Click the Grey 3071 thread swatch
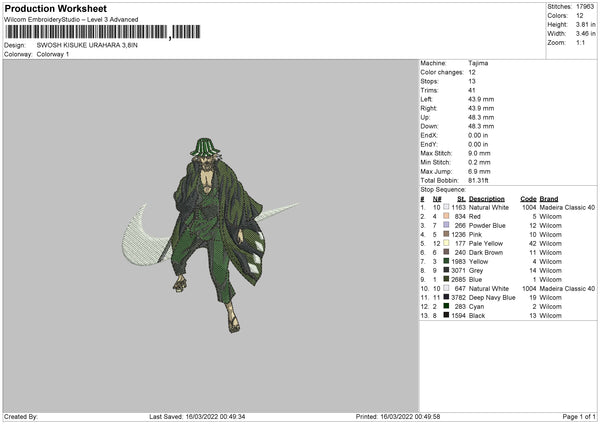600x424 pixels. point(446,270)
